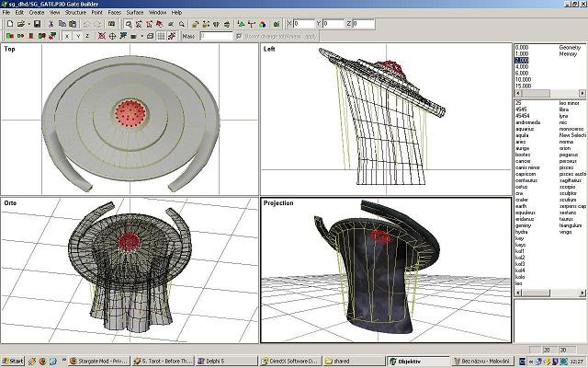
Task: Click the New file icon
Action: coord(10,24)
